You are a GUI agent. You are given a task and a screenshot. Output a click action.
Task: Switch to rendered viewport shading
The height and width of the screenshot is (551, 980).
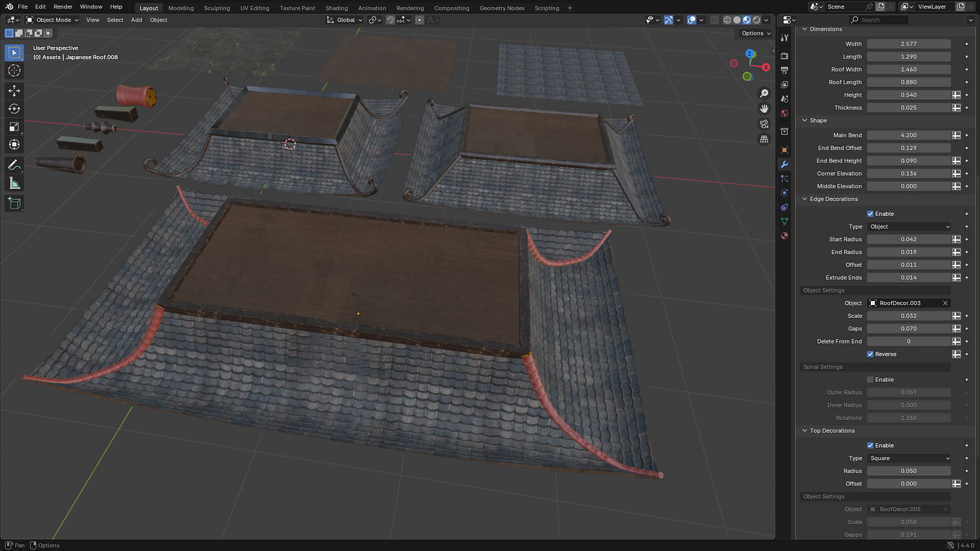click(757, 20)
